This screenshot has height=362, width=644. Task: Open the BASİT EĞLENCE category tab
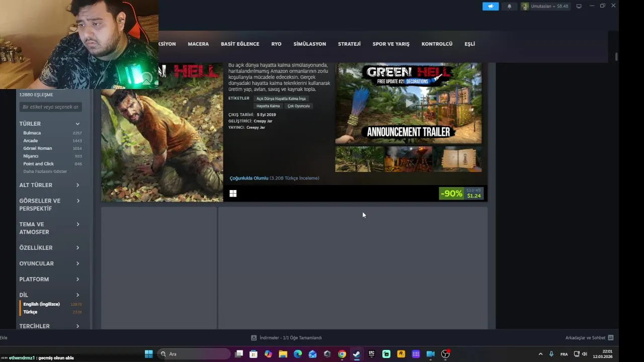240,44
